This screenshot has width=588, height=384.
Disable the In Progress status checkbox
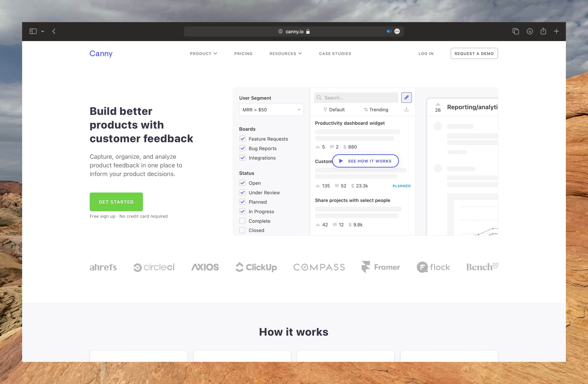[242, 211]
